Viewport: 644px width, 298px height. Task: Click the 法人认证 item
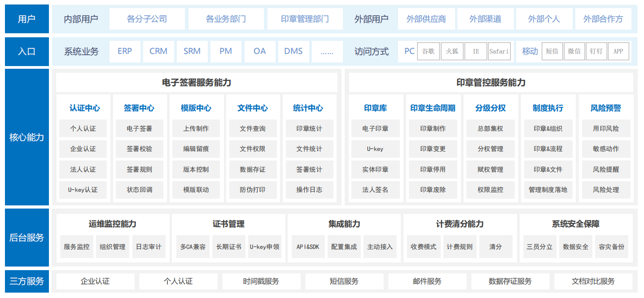[83, 169]
